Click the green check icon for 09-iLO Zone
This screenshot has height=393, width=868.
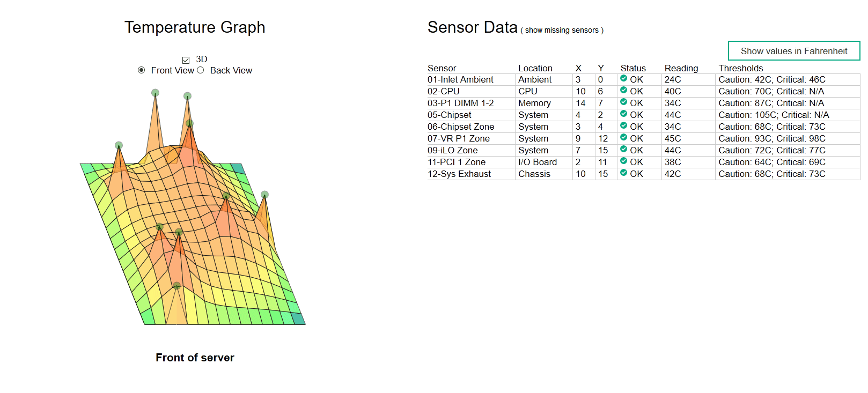pyautogui.click(x=623, y=149)
